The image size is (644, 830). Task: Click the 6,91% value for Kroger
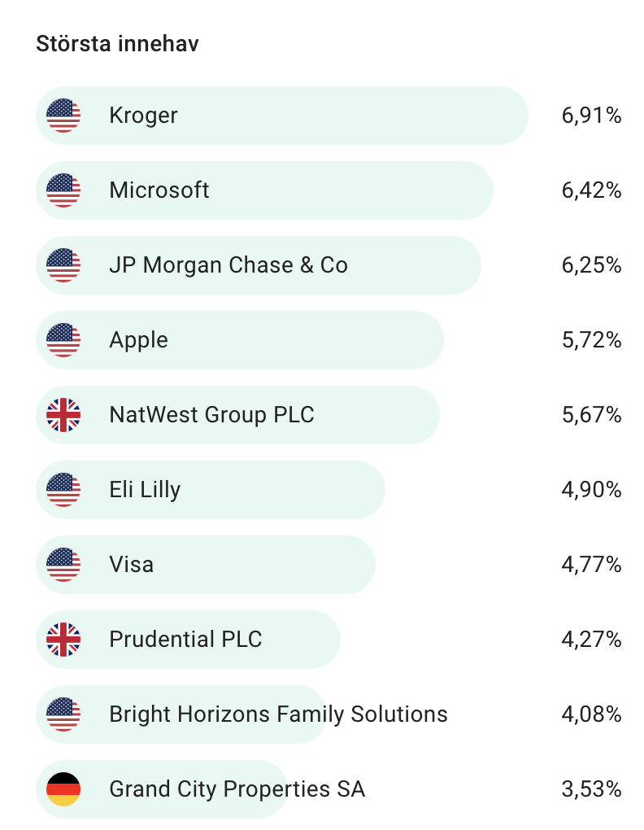[592, 116]
